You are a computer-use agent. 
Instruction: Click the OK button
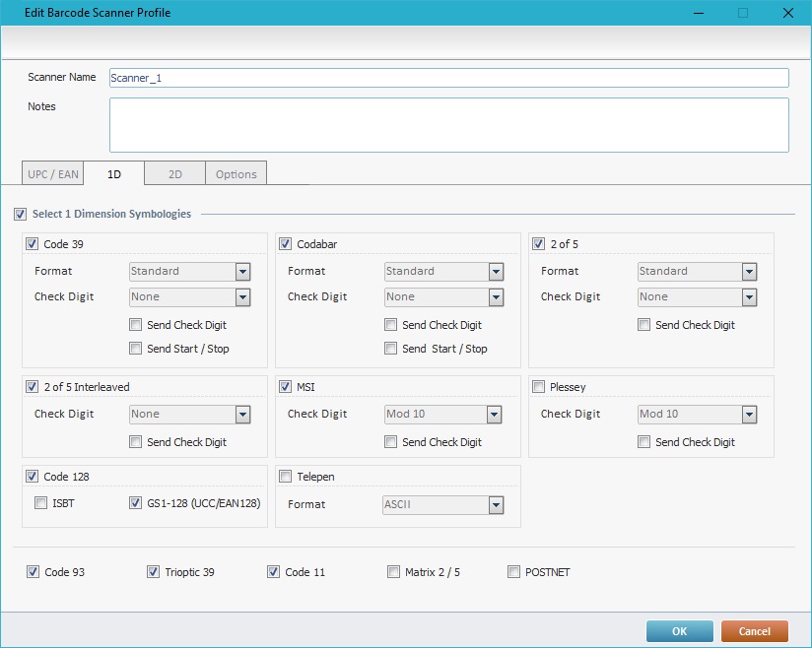(x=679, y=631)
